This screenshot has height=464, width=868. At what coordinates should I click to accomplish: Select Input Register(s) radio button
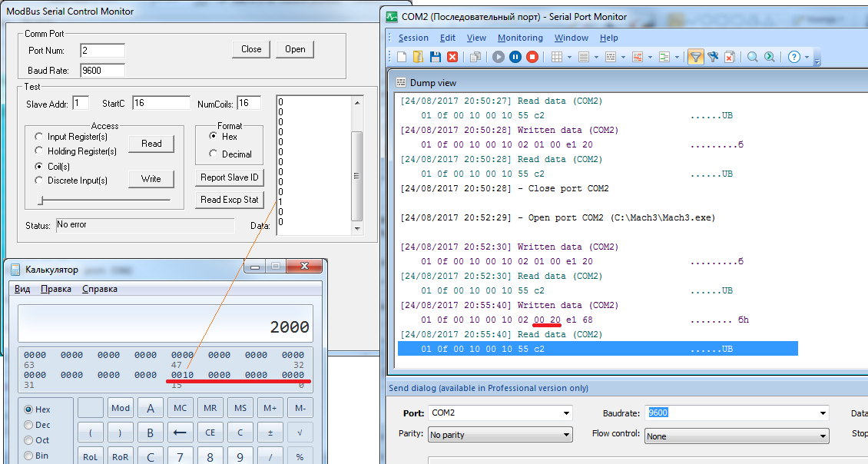pos(38,136)
